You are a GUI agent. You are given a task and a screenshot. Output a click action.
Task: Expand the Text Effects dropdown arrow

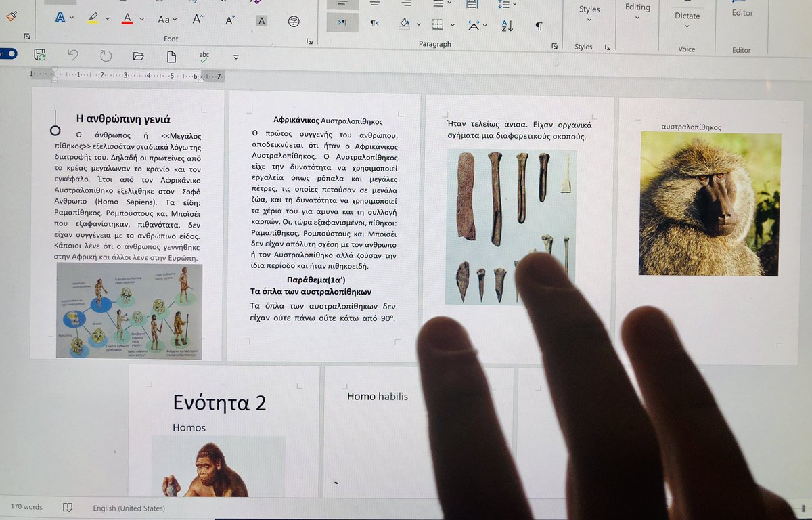pos(72,19)
